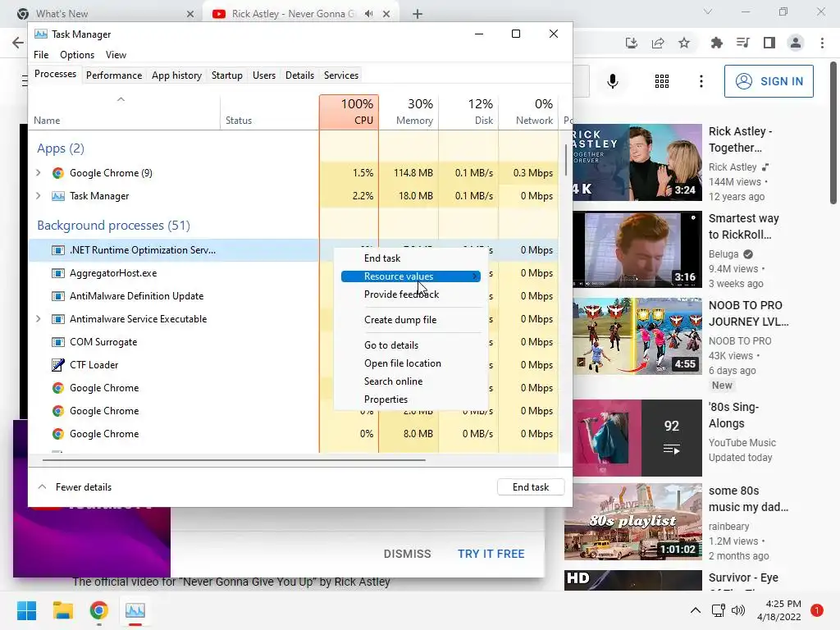Click the Windows Start button

(26, 610)
